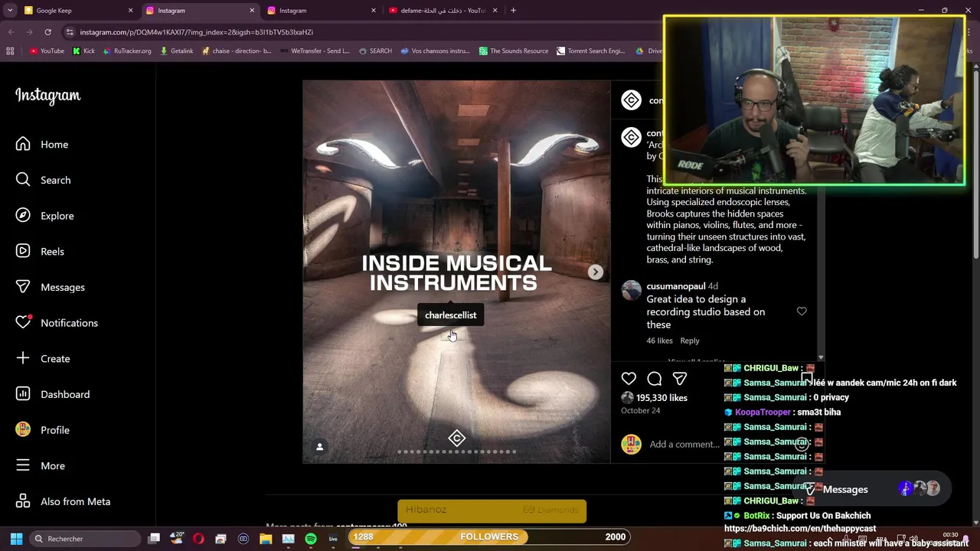Open Opera from the taskbar
This screenshot has width=980, height=551.
(x=198, y=539)
